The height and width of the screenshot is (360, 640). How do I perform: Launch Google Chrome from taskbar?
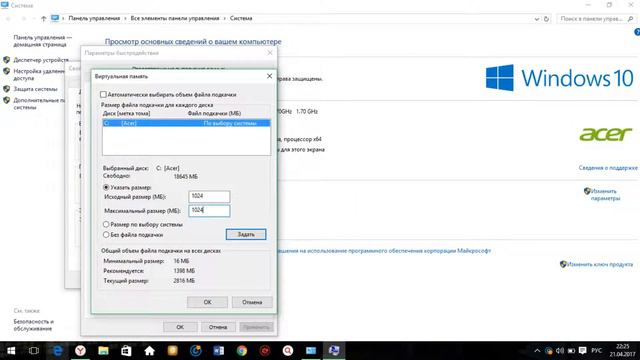tap(242, 351)
